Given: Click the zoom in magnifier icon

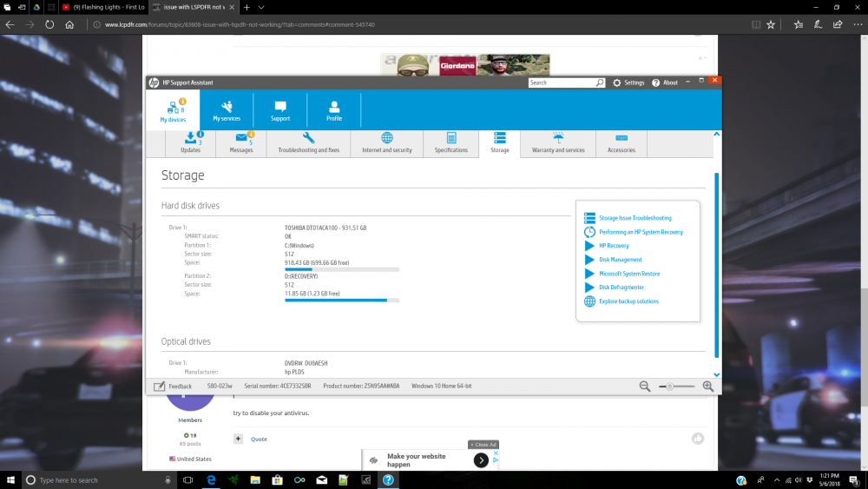Looking at the screenshot, I should click(x=708, y=386).
